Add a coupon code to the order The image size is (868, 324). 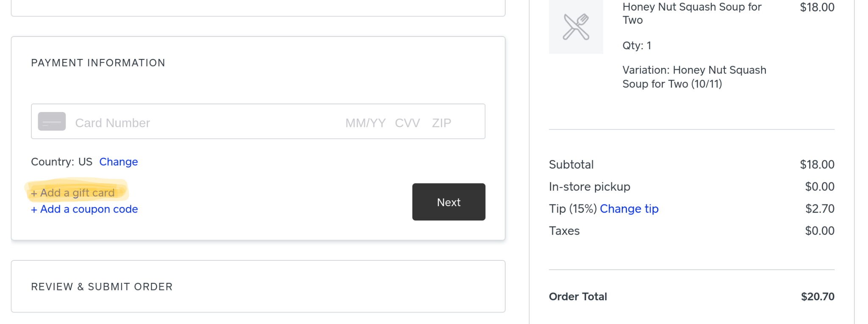(84, 209)
